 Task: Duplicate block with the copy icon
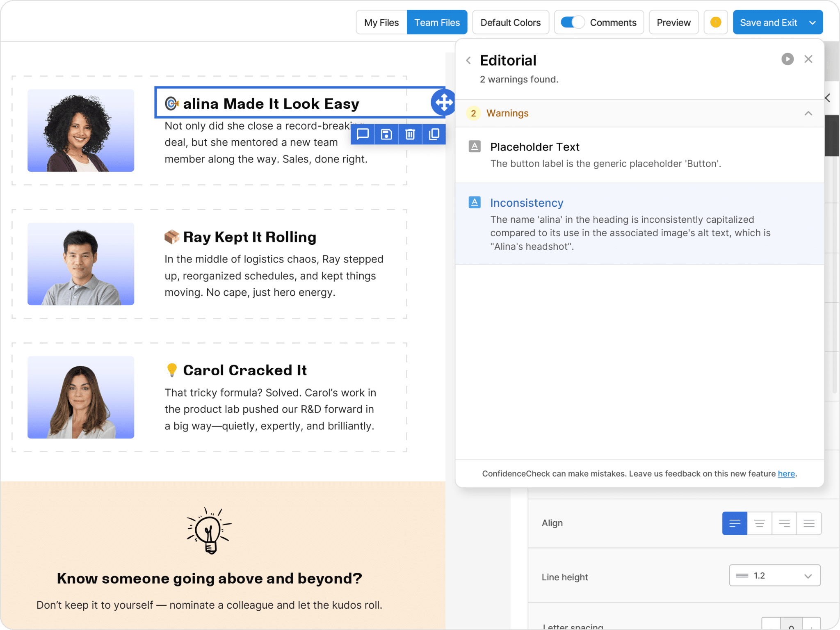[x=434, y=135]
